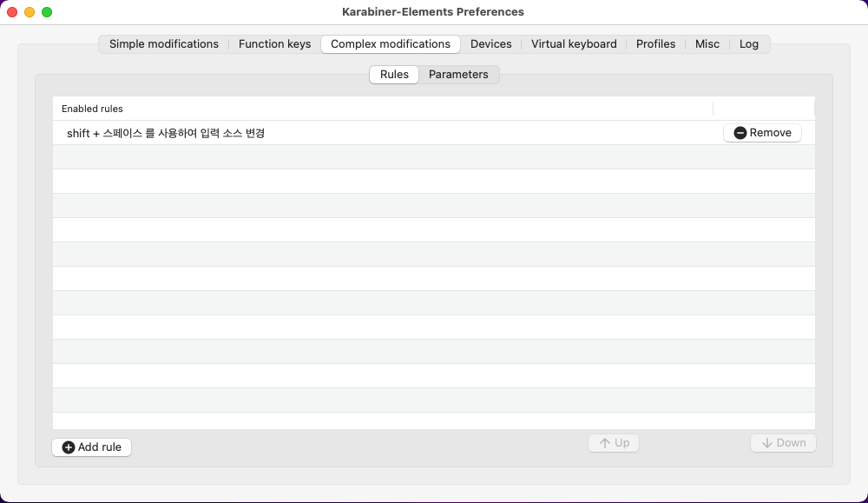The height and width of the screenshot is (503, 868).
Task: Select the 'shift + 스페이스 를 사용하여 입력 소스 변경' rule
Action: [x=433, y=133]
